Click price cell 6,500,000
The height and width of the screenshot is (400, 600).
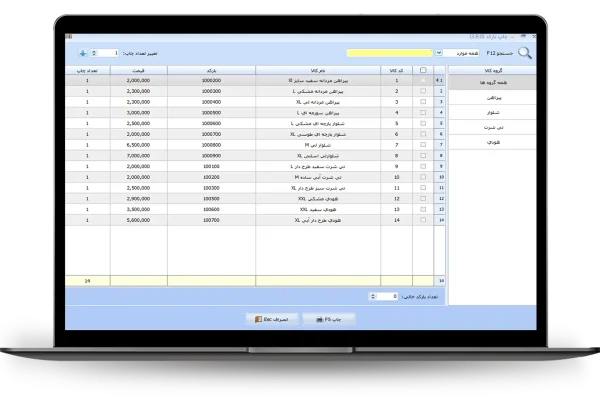click(139, 145)
